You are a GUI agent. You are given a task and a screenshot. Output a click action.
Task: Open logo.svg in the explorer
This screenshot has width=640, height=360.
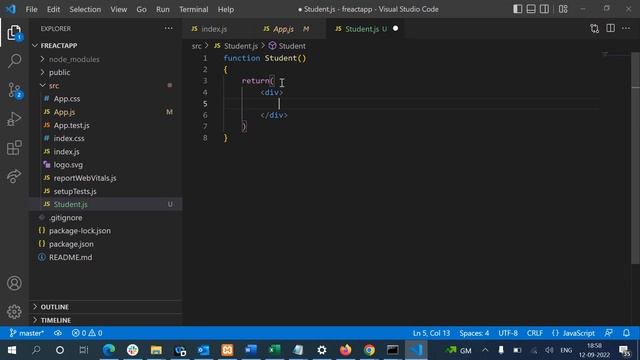pyautogui.click(x=105, y=165)
